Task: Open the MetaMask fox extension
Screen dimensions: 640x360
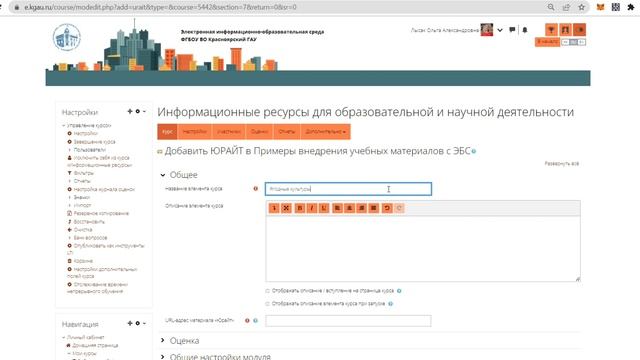Action: [600, 7]
